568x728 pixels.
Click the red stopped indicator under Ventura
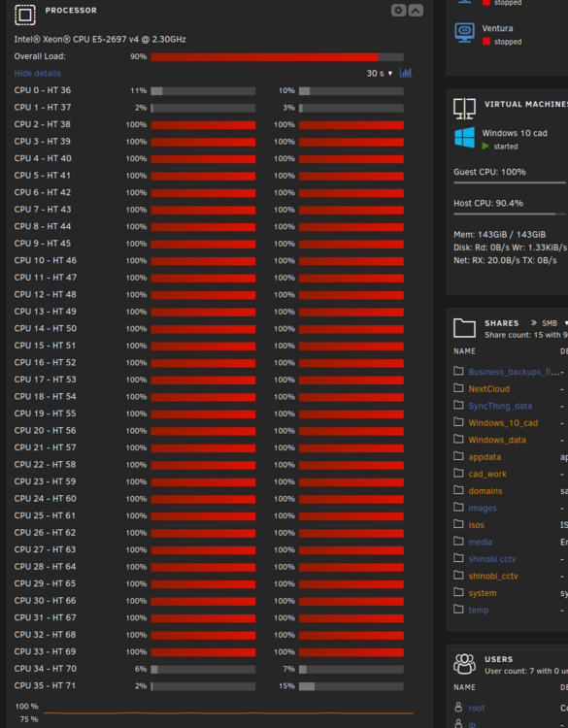[x=486, y=42]
